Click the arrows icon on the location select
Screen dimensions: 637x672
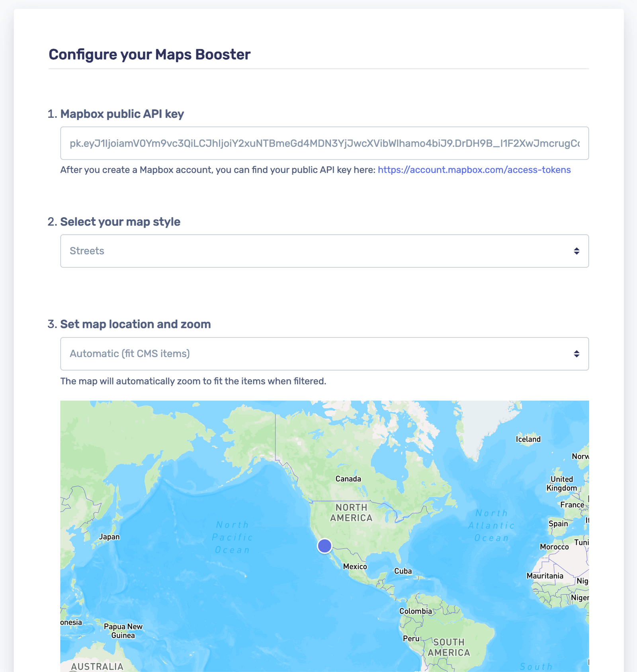click(x=576, y=354)
